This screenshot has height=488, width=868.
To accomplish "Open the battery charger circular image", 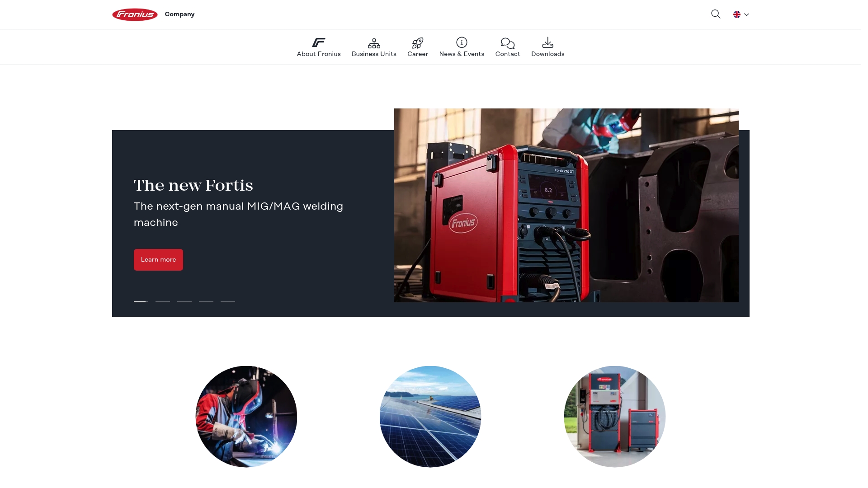I will (615, 417).
